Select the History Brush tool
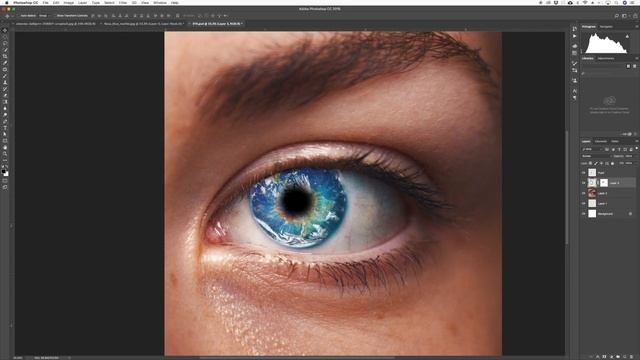The image size is (640, 360). (5, 89)
